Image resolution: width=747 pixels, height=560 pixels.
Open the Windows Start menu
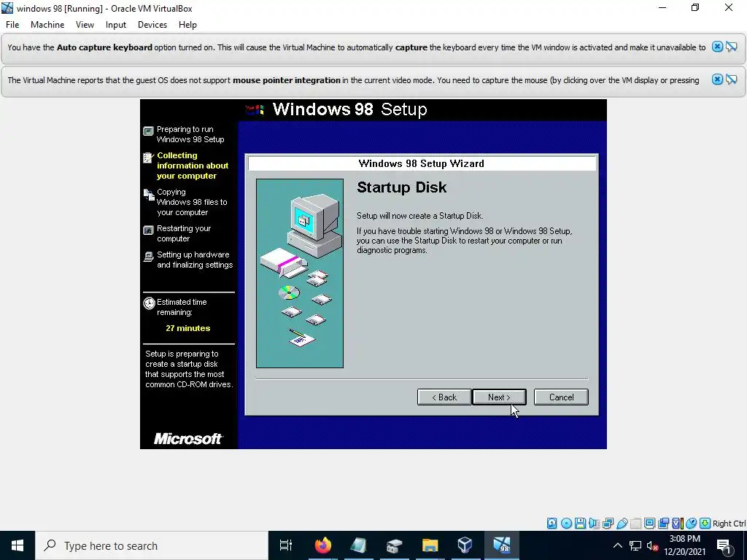(18, 545)
